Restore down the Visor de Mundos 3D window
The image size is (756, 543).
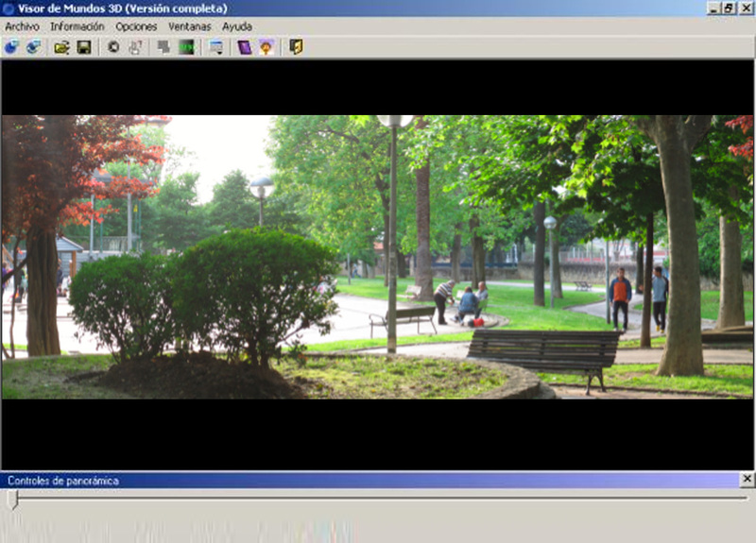click(728, 8)
